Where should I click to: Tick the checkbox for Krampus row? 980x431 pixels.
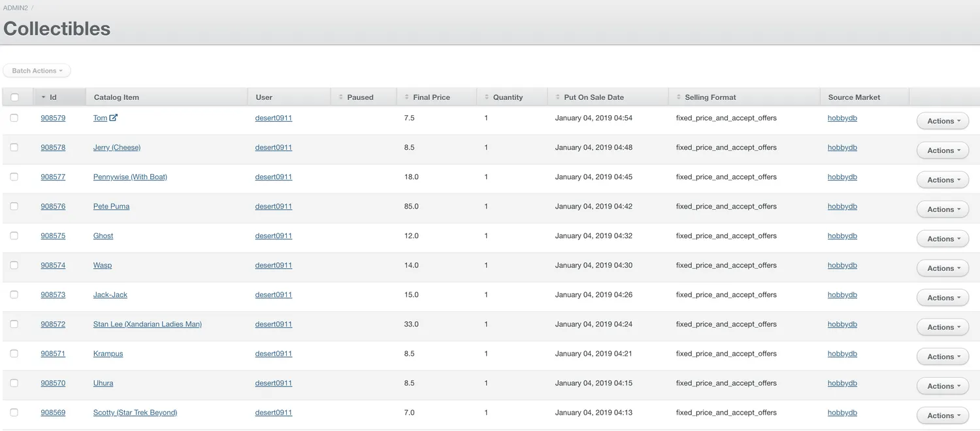pyautogui.click(x=14, y=354)
